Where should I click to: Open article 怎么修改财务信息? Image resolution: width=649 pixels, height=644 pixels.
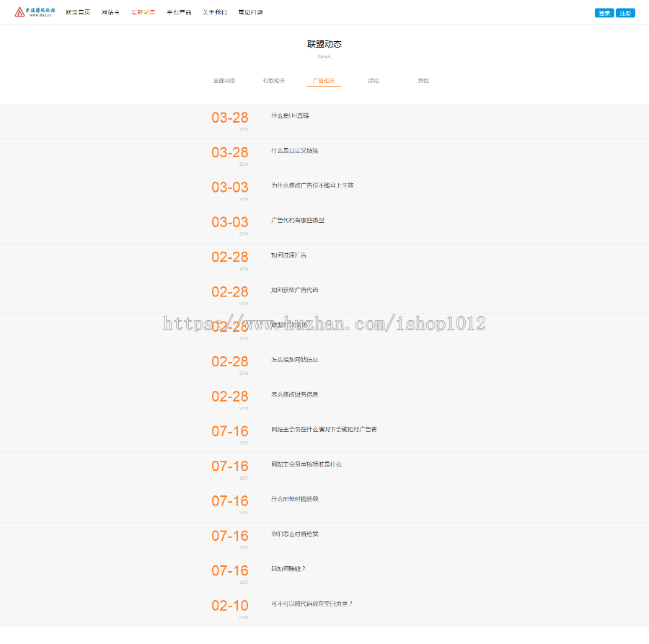(295, 394)
